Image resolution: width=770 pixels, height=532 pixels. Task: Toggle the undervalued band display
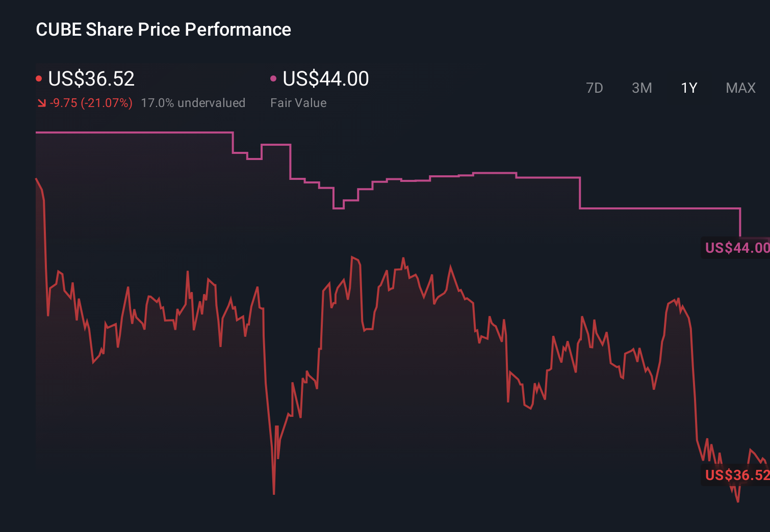[x=193, y=102]
